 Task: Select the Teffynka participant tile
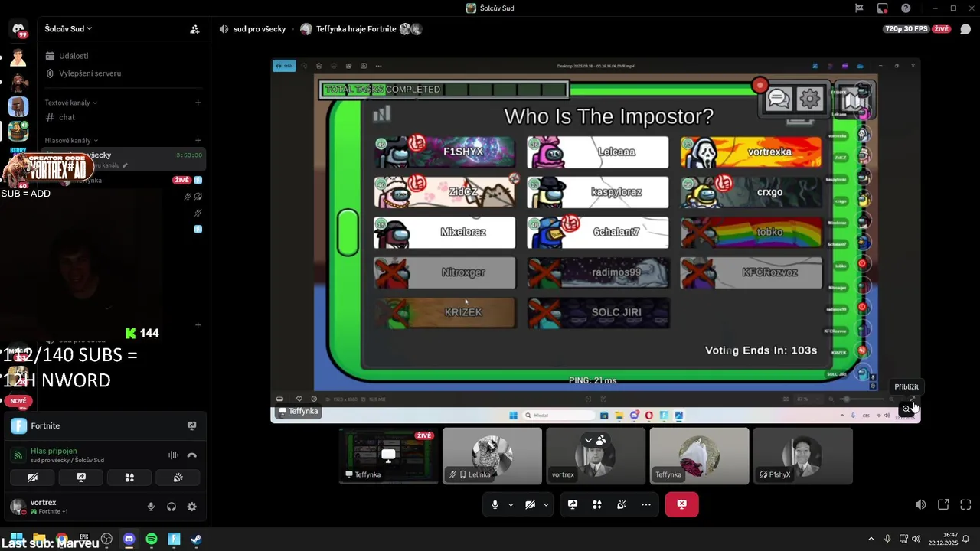coord(699,456)
